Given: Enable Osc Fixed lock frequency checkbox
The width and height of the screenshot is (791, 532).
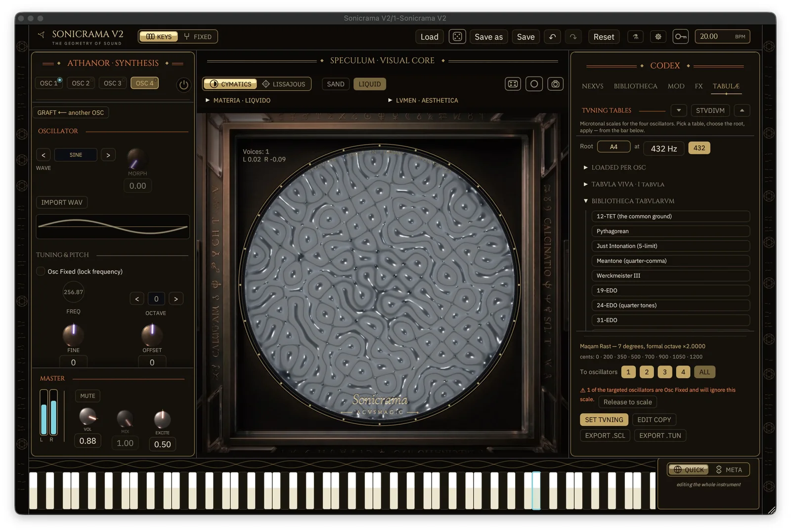Looking at the screenshot, I should coord(41,271).
